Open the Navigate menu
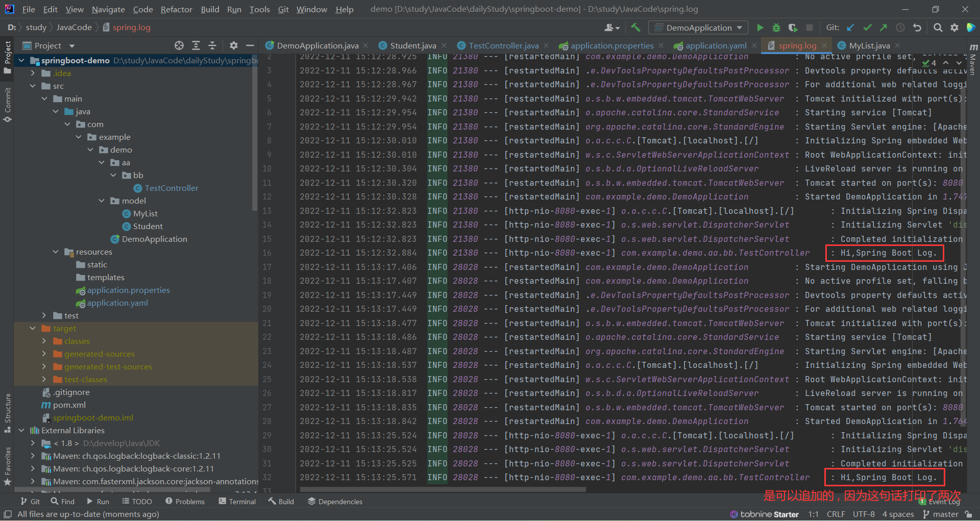980x521 pixels. tap(108, 9)
